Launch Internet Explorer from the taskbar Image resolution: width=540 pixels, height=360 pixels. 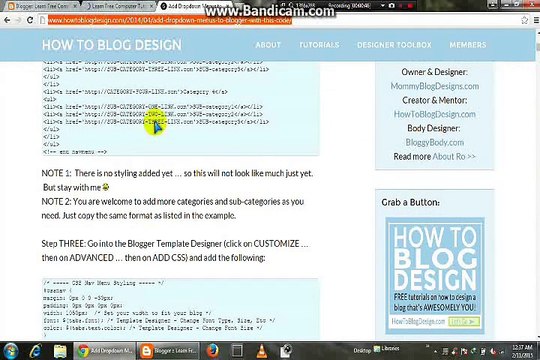click(x=35, y=351)
